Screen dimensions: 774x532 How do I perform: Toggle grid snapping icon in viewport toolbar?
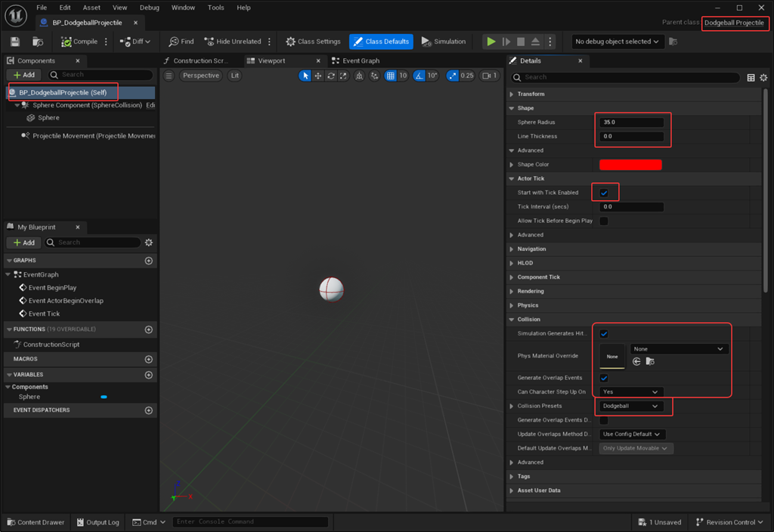pyautogui.click(x=390, y=76)
